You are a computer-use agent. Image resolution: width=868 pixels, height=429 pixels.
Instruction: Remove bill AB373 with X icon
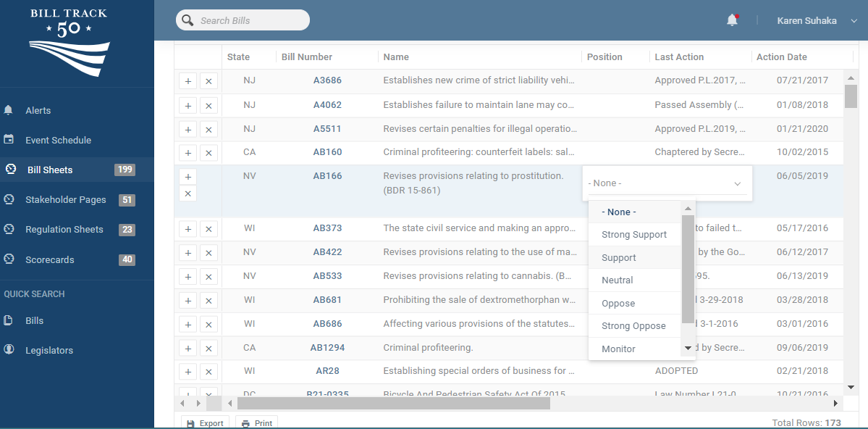click(208, 229)
